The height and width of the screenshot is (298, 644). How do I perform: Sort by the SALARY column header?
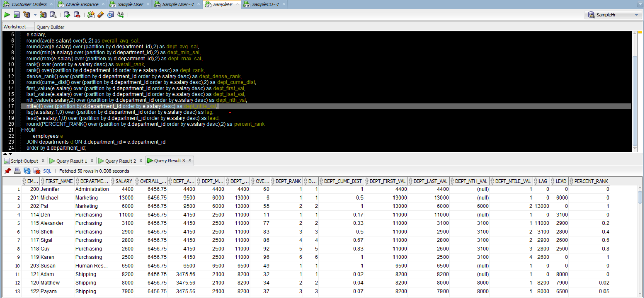[x=124, y=181]
